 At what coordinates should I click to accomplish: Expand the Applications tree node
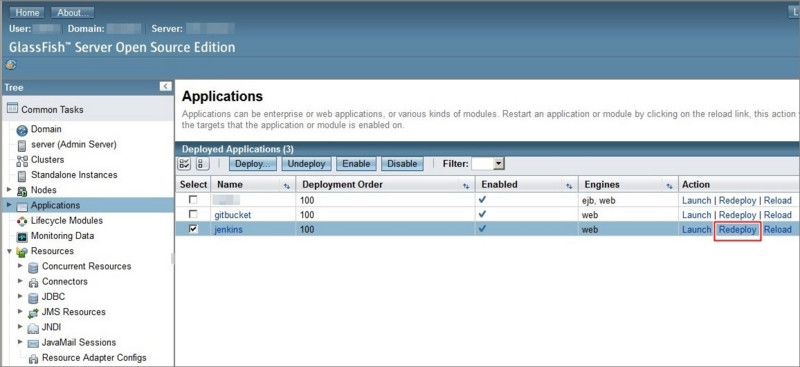click(x=9, y=205)
